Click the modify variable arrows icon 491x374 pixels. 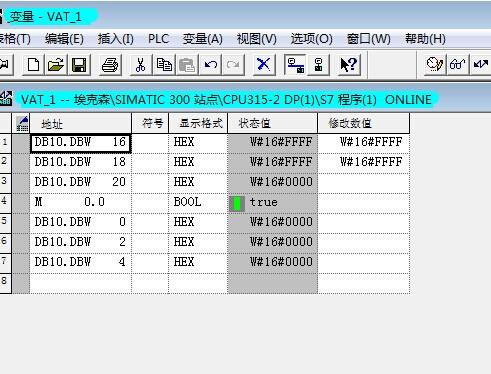click(480, 64)
